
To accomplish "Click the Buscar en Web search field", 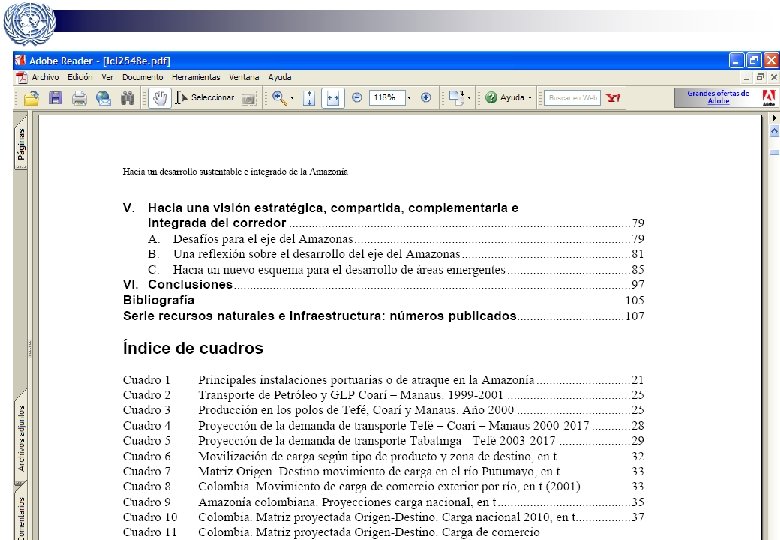I will (573, 98).
